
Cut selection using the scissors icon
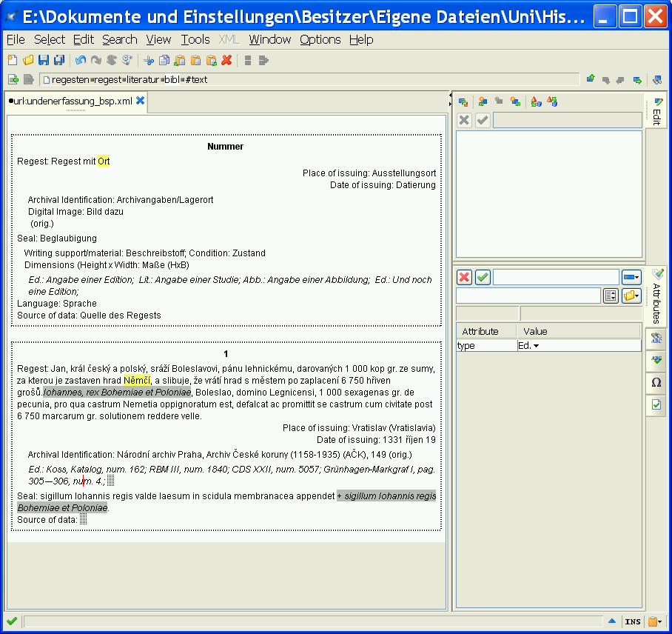tap(149, 61)
